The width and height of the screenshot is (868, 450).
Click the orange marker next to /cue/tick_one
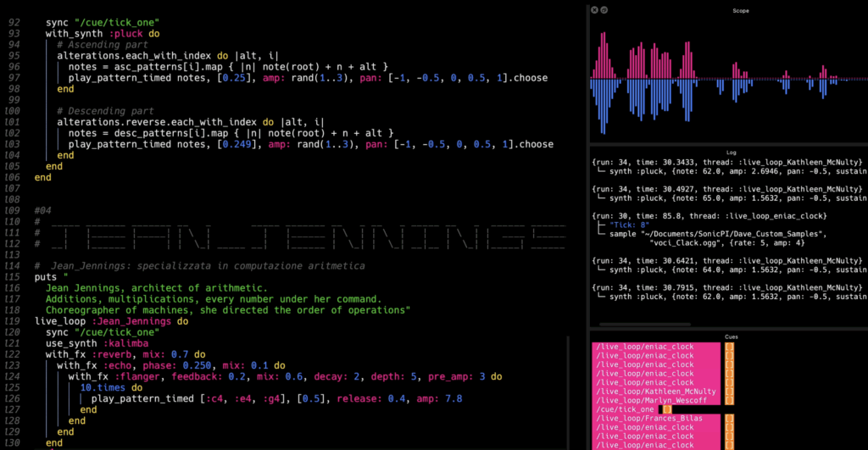(x=666, y=410)
